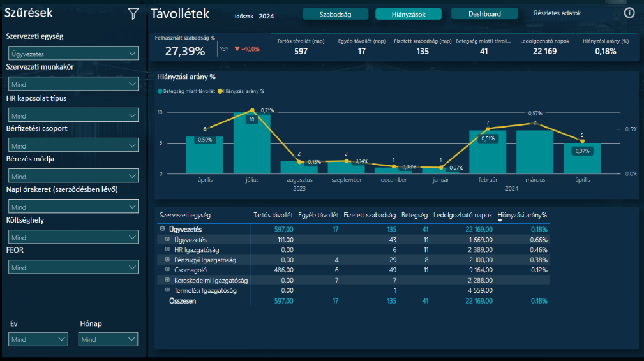This screenshot has height=361, width=644.
Task: Click the Dashboard button
Action: (x=484, y=14)
